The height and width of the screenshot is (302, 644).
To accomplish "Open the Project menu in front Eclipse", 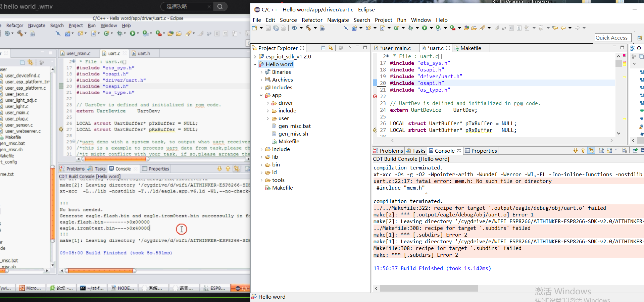I will tap(383, 20).
